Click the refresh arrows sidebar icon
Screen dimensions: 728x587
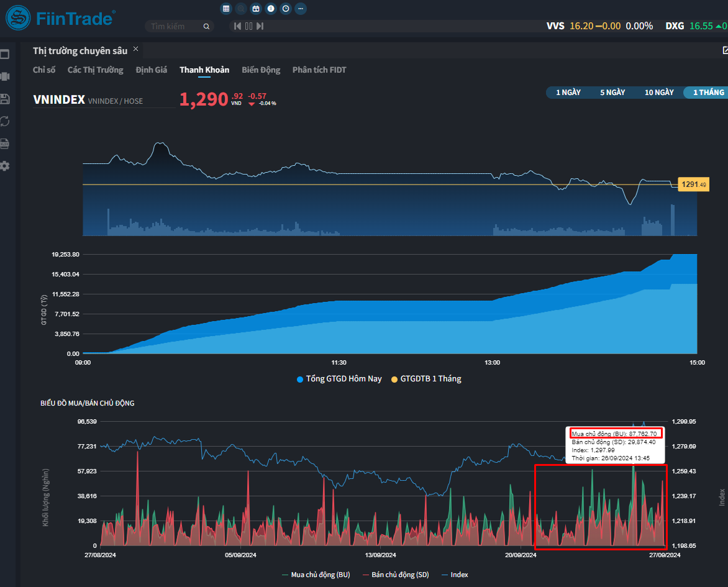(4, 121)
